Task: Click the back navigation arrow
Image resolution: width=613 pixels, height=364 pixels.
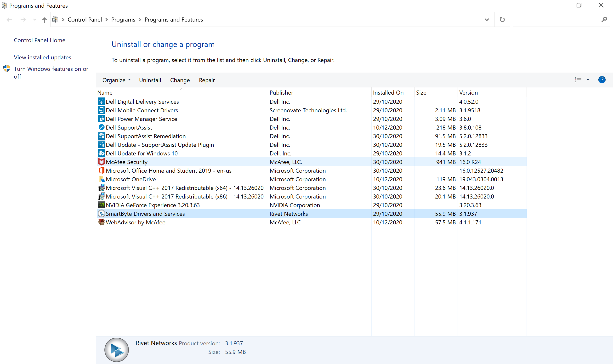Action: [x=10, y=20]
